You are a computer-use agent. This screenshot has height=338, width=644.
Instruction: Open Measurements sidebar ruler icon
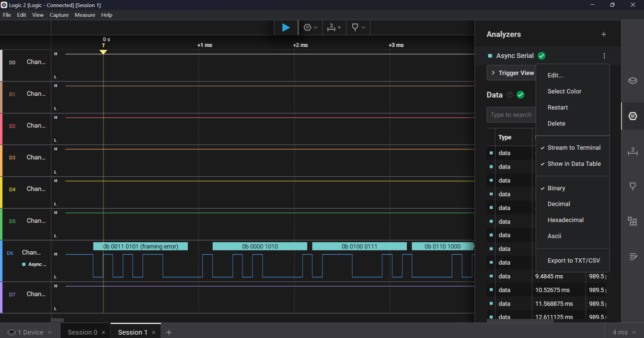632,151
